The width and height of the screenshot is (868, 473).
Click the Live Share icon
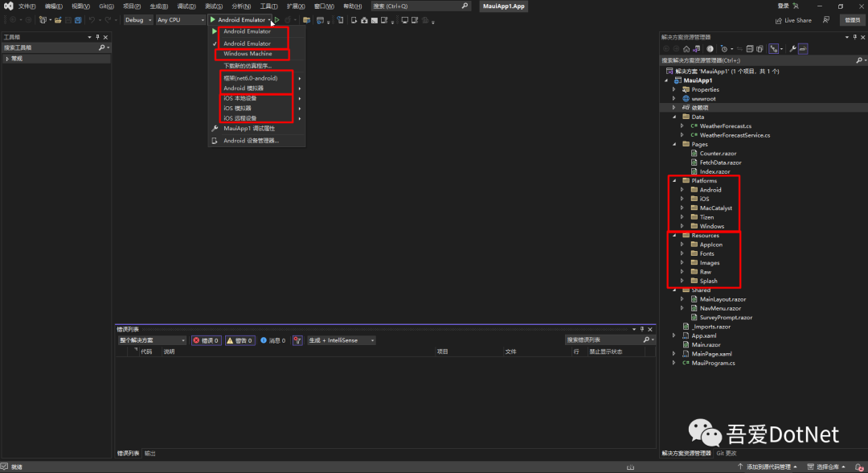(x=779, y=20)
